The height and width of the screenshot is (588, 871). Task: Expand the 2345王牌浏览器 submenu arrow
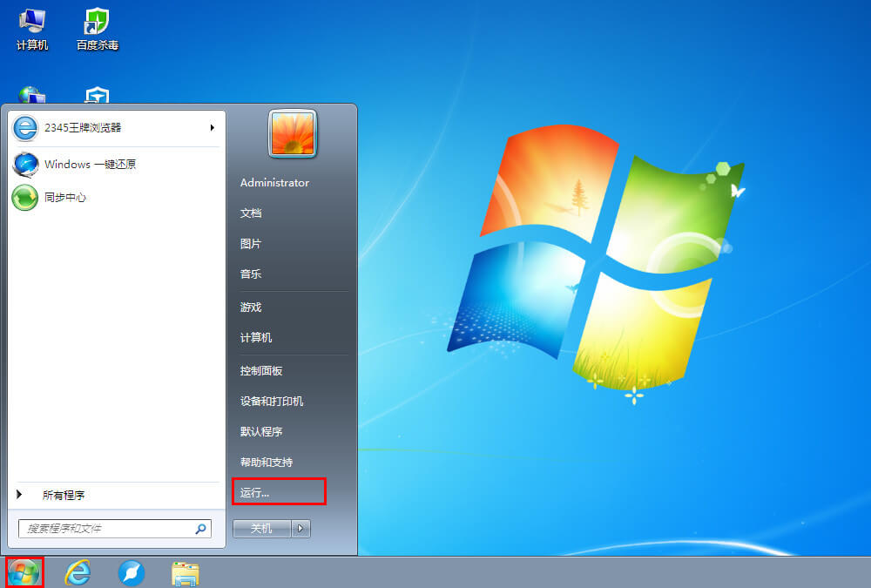[x=212, y=128]
